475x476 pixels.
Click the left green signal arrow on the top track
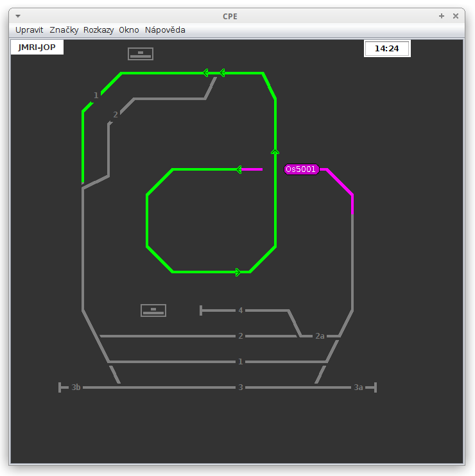[205, 73]
